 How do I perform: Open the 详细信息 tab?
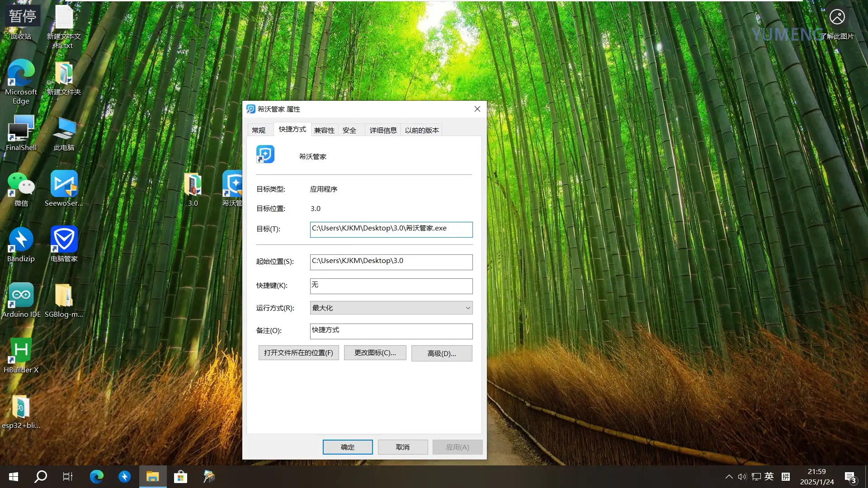coord(383,131)
